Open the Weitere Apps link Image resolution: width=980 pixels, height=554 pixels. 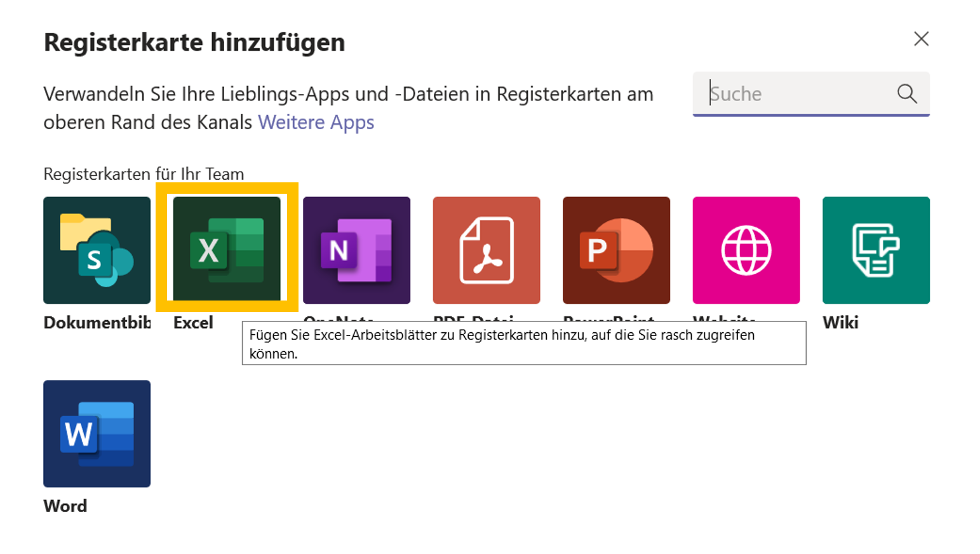click(316, 122)
